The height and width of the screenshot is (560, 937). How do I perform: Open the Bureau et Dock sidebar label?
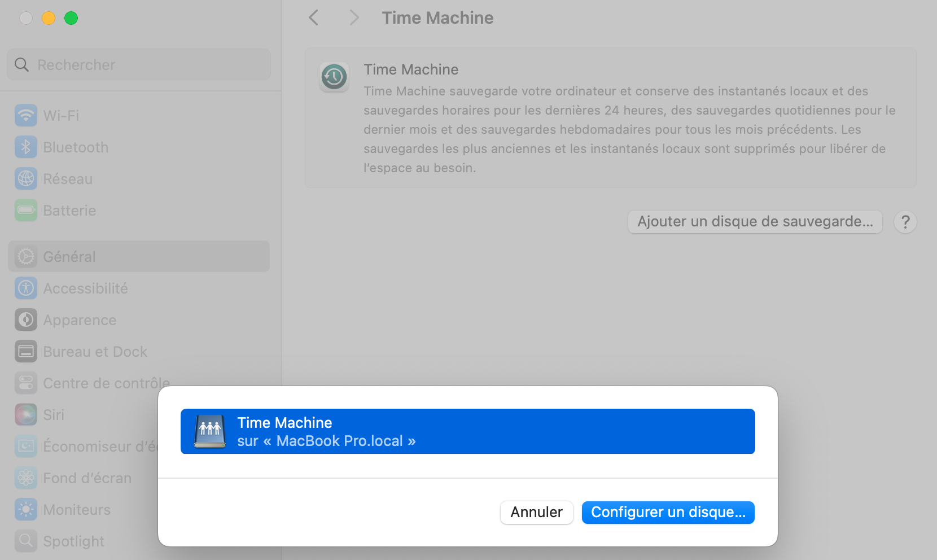pyautogui.click(x=95, y=352)
